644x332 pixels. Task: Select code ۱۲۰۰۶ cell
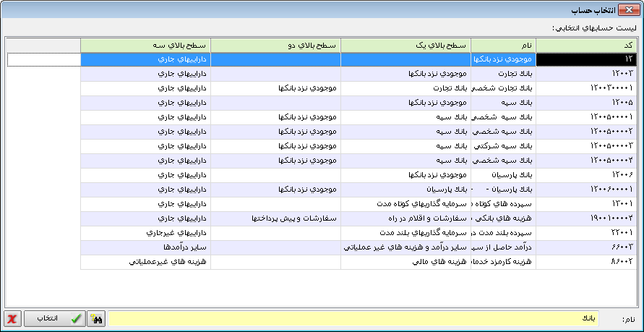click(586, 175)
